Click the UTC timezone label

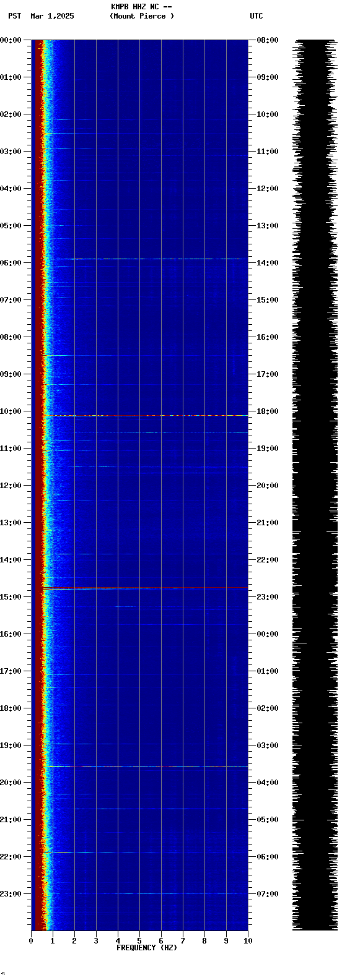(256, 16)
